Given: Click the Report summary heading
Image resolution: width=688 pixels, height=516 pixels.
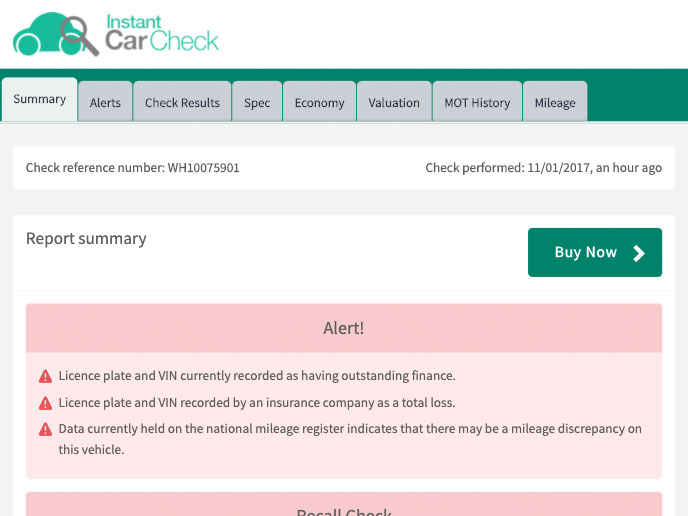Looking at the screenshot, I should coord(86,239).
